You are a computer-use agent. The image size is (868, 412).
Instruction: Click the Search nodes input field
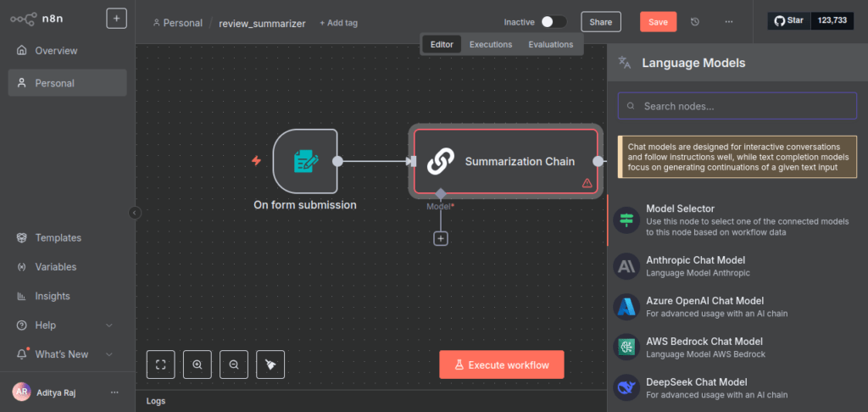737,106
